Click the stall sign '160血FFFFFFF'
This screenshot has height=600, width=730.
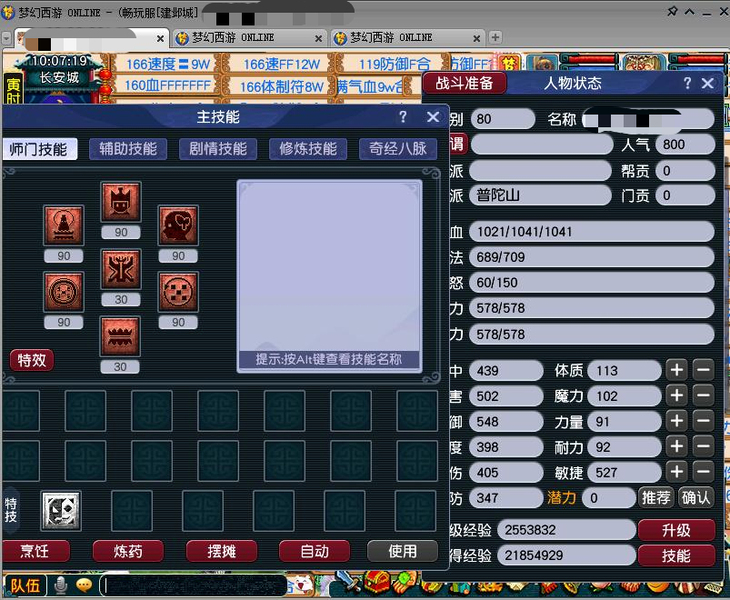(x=168, y=86)
